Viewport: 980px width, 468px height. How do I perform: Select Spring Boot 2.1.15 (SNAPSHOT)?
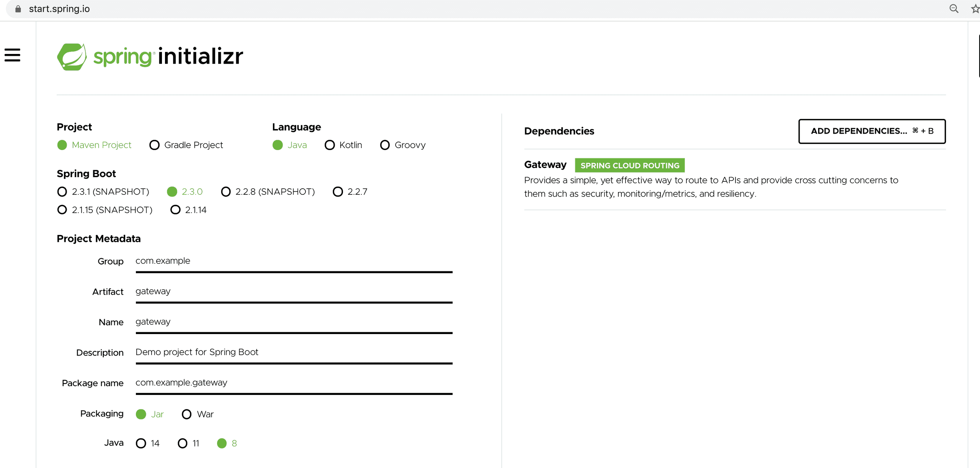point(105,210)
